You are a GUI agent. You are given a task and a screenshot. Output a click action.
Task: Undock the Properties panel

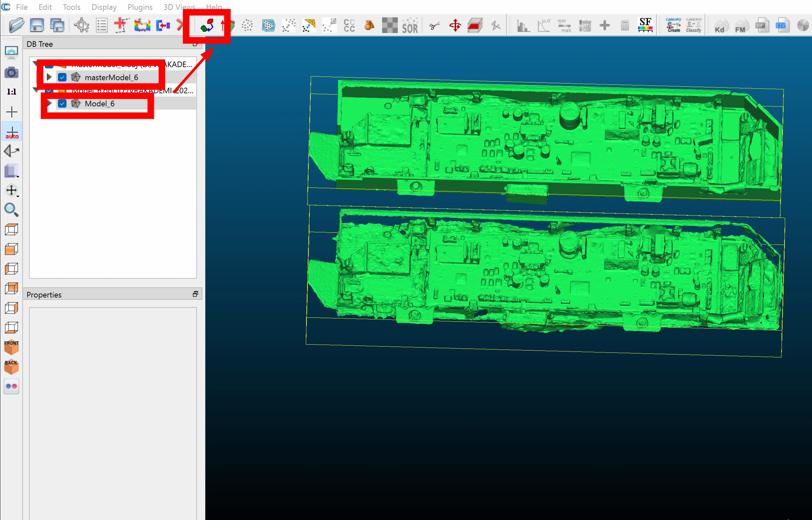[x=195, y=294]
